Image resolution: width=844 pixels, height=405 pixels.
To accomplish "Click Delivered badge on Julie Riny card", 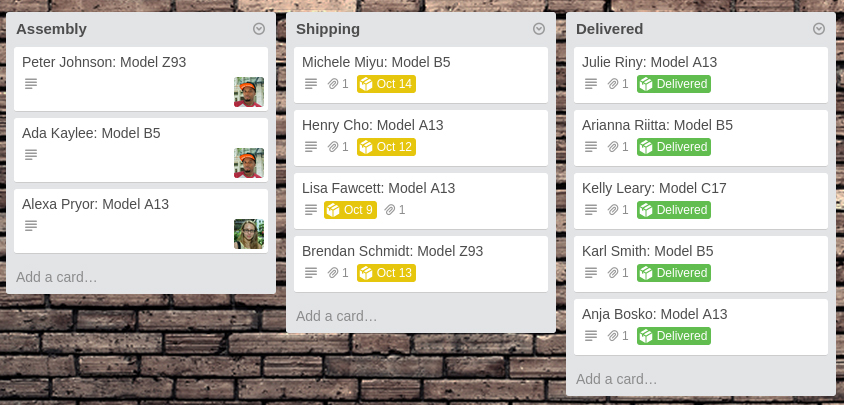I will [674, 84].
